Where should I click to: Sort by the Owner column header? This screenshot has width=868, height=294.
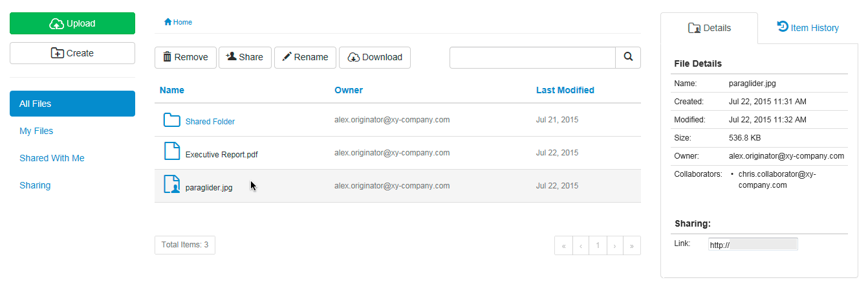[x=349, y=90]
